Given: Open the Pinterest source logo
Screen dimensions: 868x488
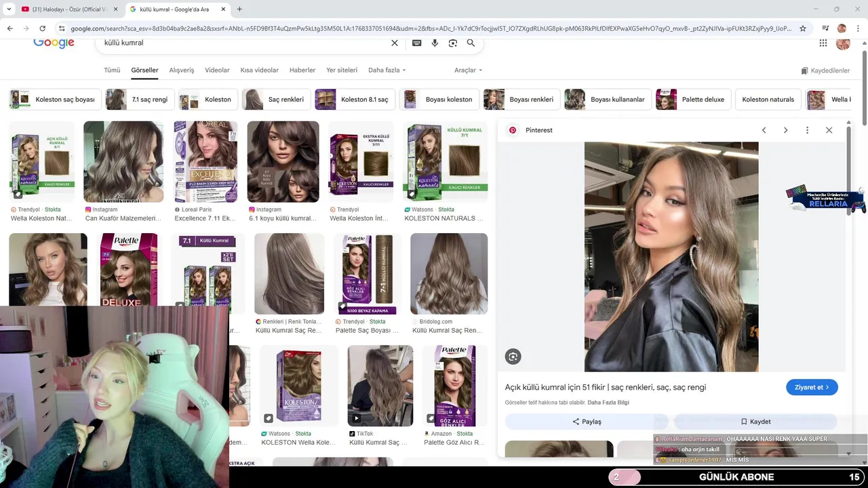Looking at the screenshot, I should click(513, 130).
